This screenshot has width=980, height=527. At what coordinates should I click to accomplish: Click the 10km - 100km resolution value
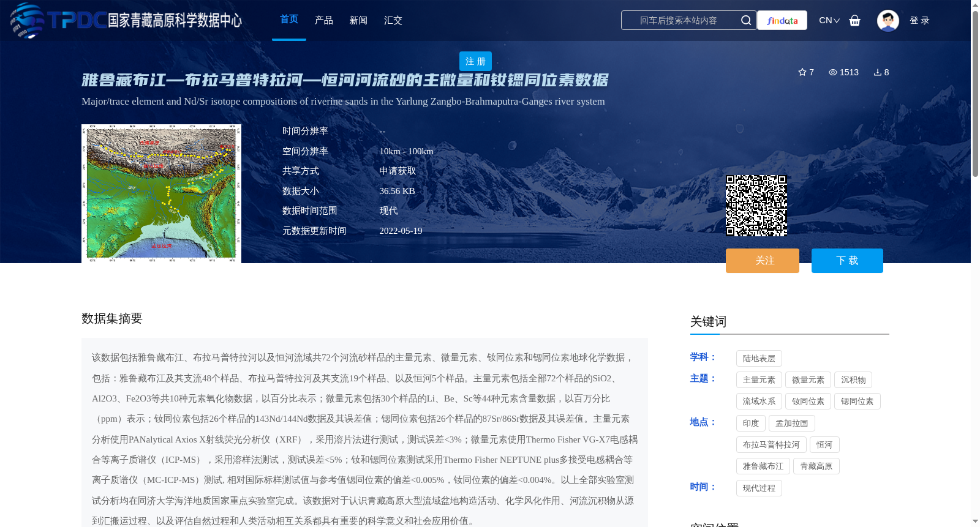pyautogui.click(x=406, y=151)
